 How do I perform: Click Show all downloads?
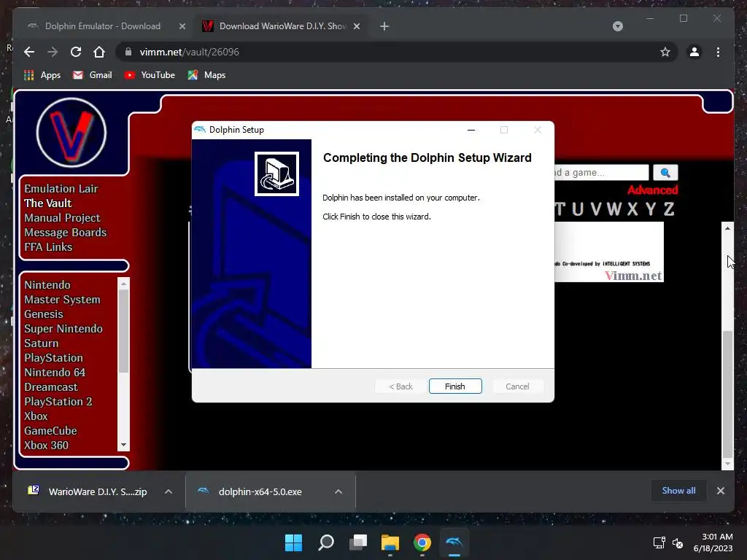(x=678, y=491)
